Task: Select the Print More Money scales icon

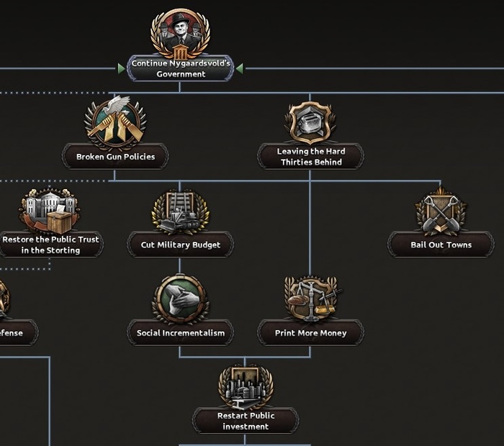Action: pos(310,299)
